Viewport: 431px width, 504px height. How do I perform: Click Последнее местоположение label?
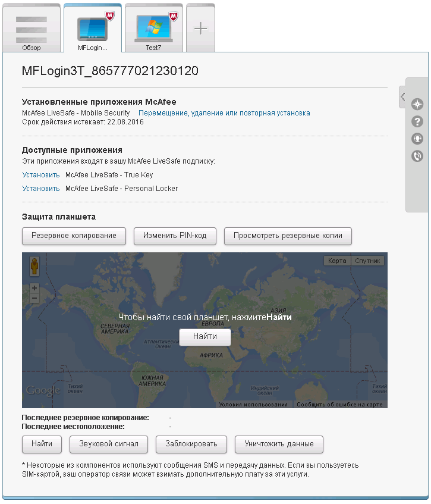pos(73,427)
